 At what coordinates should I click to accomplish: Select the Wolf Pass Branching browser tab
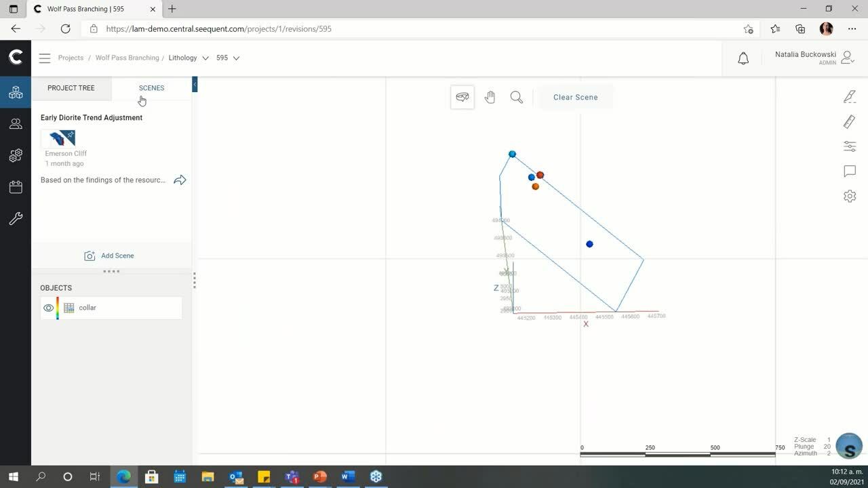[x=94, y=9]
